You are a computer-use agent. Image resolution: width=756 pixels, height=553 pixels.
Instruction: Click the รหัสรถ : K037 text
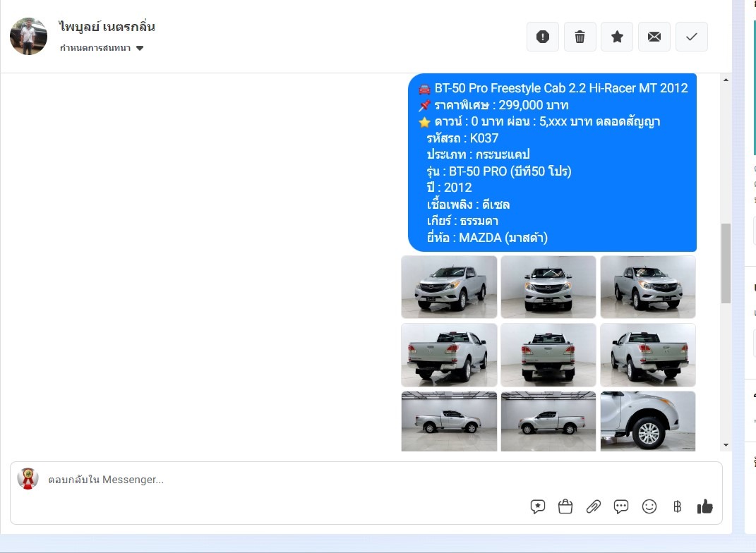point(462,138)
